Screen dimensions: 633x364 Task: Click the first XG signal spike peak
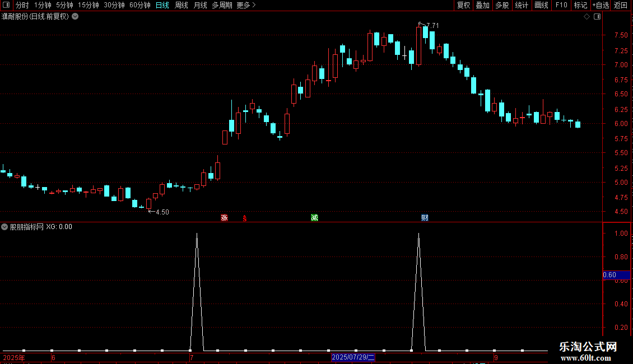197,234
